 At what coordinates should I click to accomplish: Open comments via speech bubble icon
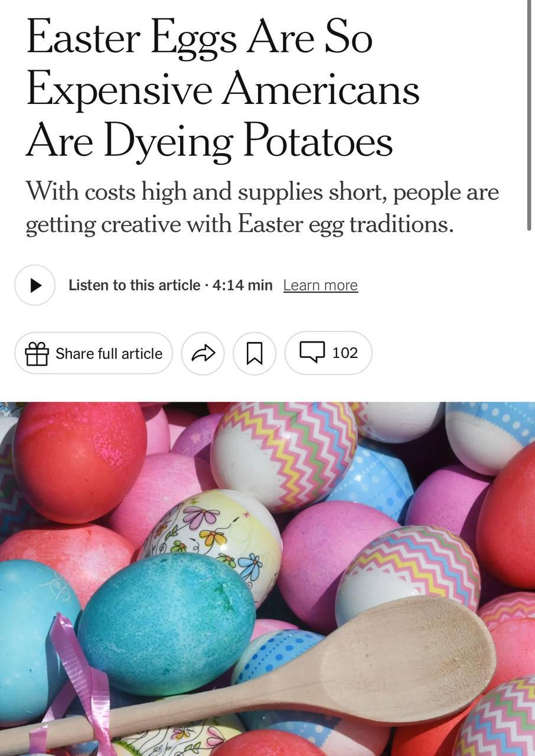tap(312, 352)
